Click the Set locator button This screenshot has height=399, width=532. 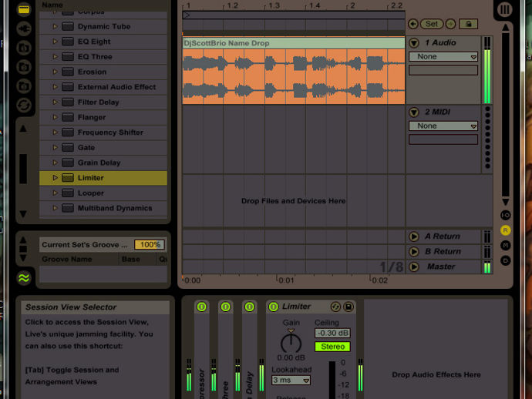point(432,24)
